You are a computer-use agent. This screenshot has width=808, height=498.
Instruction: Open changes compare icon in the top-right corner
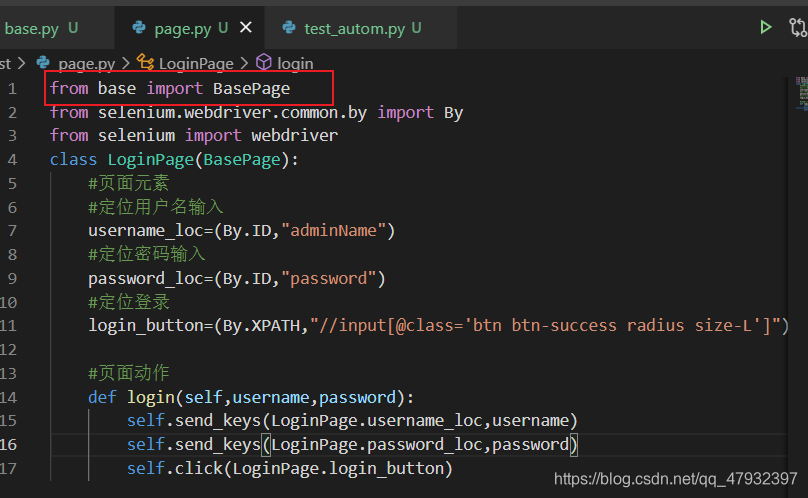[x=798, y=27]
